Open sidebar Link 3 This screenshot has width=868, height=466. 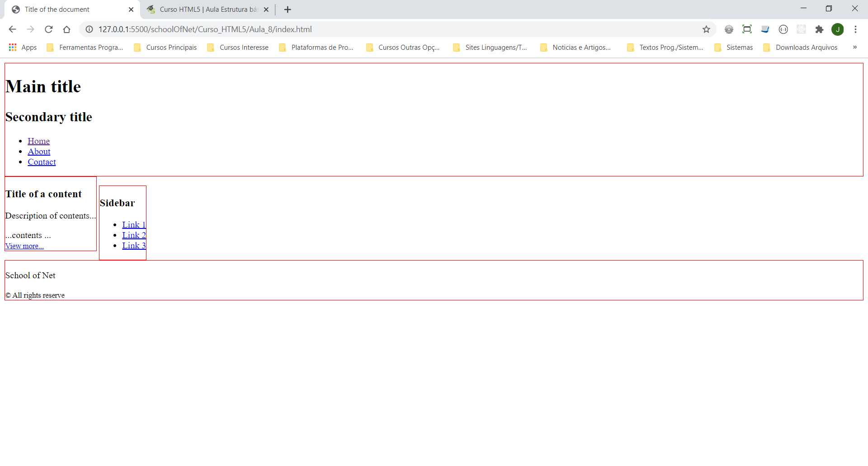(134, 246)
